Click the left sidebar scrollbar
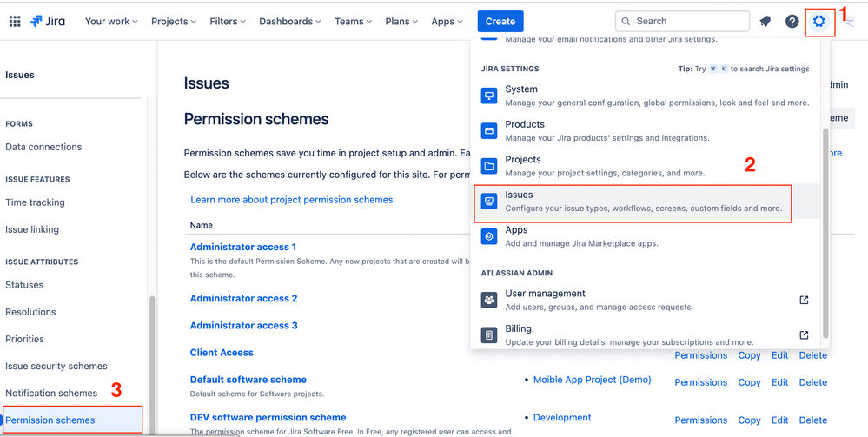Image resolution: width=868 pixels, height=437 pixels. tap(152, 366)
